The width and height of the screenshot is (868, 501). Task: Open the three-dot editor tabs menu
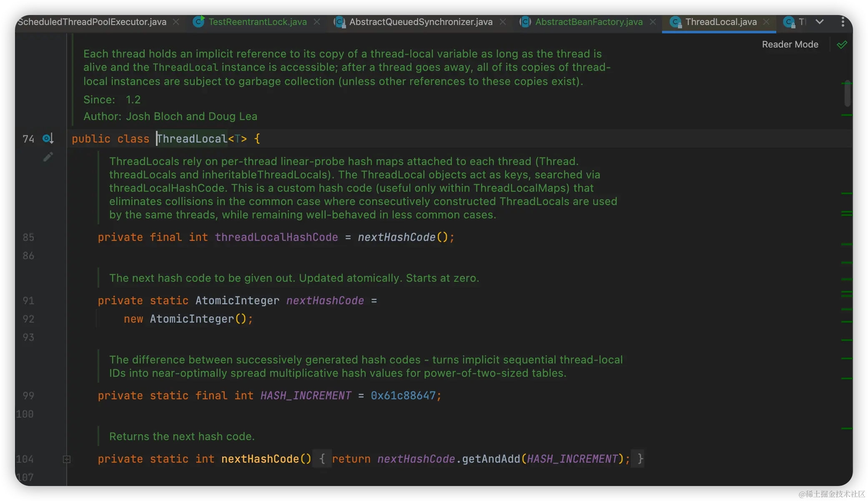point(843,22)
